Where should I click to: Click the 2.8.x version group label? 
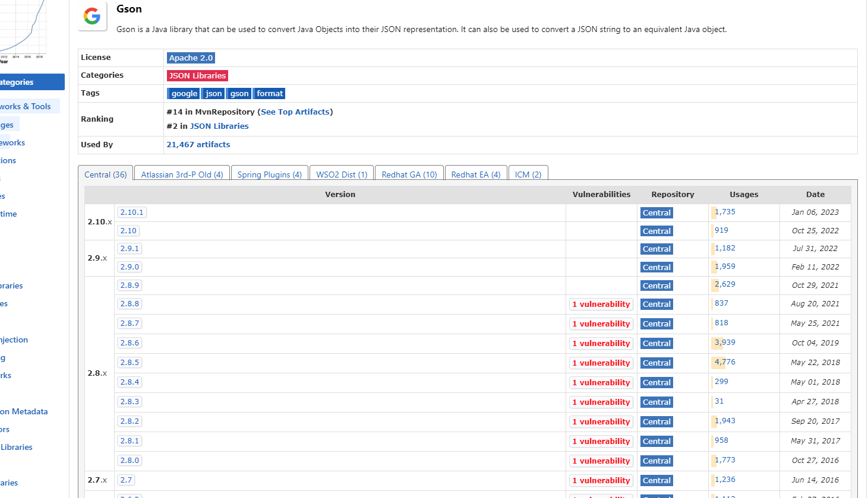[97, 373]
